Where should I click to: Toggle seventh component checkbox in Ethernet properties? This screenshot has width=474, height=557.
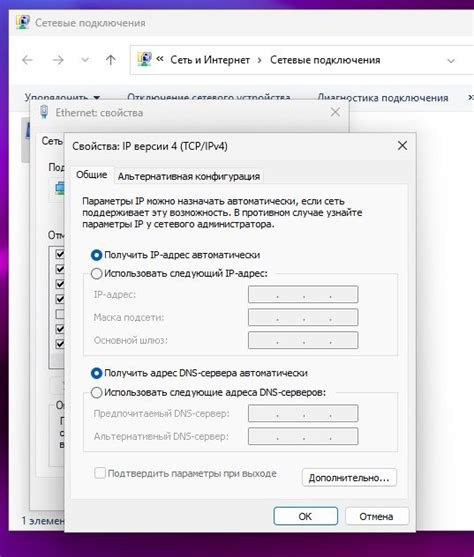coord(60,344)
